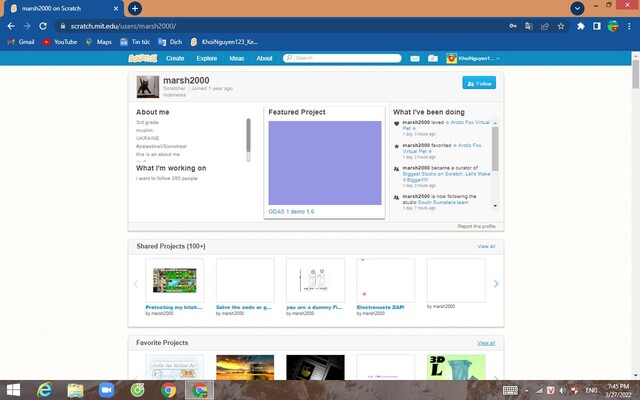View site info via lock icon

click(x=62, y=26)
